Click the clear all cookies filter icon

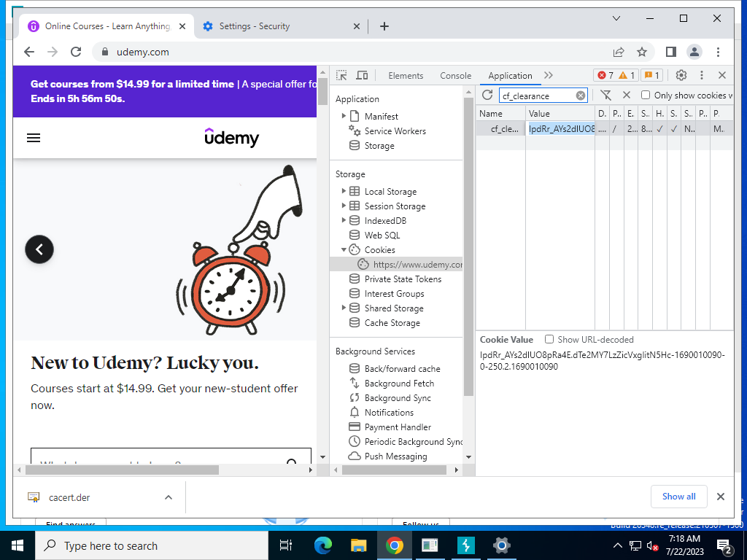(x=605, y=96)
